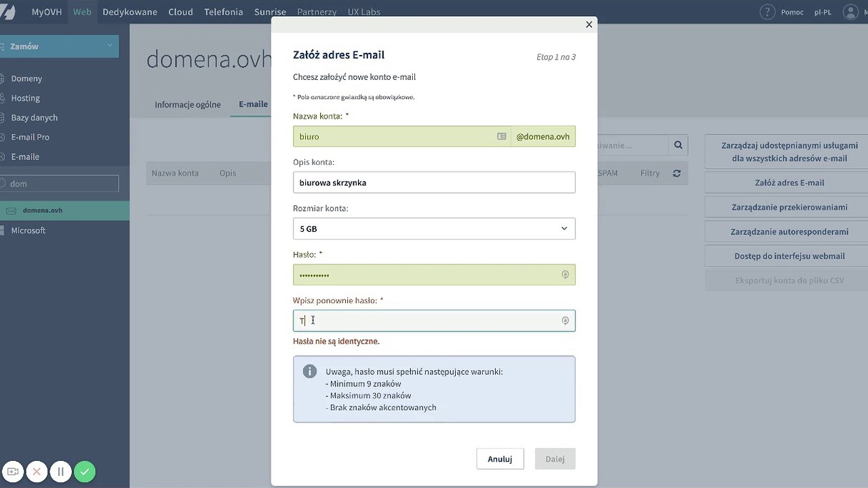Click the red X cancel recorder icon
The image size is (868, 488).
click(37, 472)
